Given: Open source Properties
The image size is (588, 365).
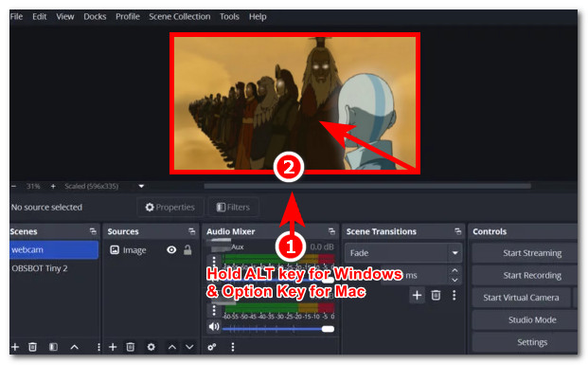Looking at the screenshot, I should pos(169,208).
